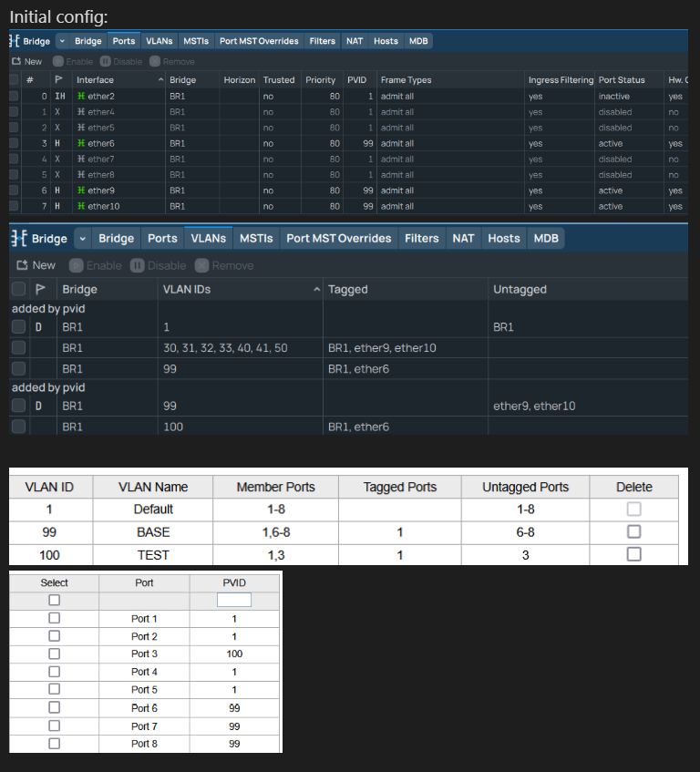Check the box for ether6 row

pos(14,143)
